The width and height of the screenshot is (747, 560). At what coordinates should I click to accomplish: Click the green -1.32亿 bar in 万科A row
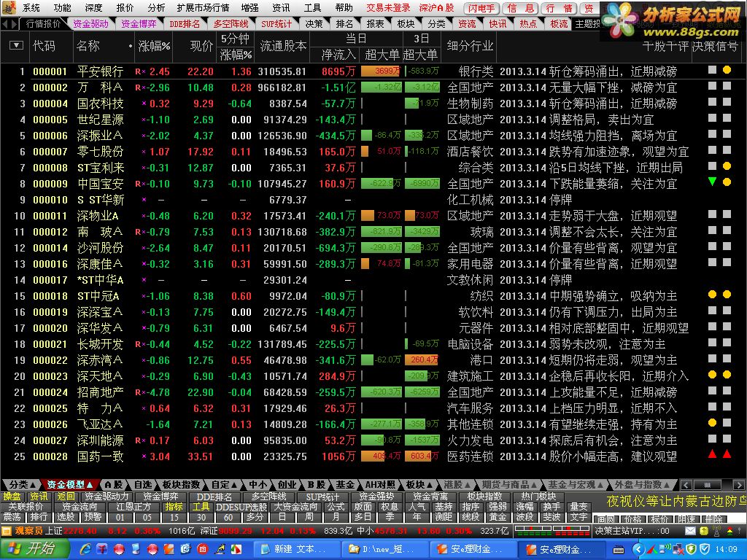pos(381,87)
